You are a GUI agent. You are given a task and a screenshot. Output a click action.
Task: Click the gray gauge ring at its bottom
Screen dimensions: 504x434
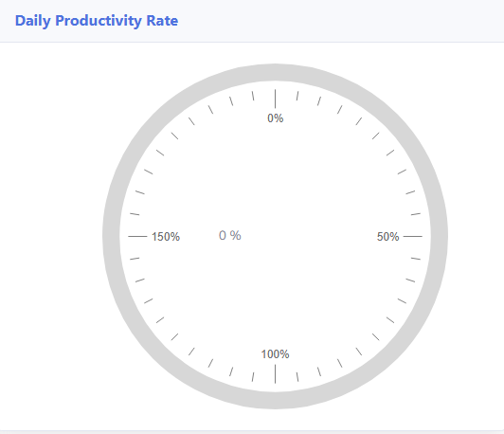(275, 401)
